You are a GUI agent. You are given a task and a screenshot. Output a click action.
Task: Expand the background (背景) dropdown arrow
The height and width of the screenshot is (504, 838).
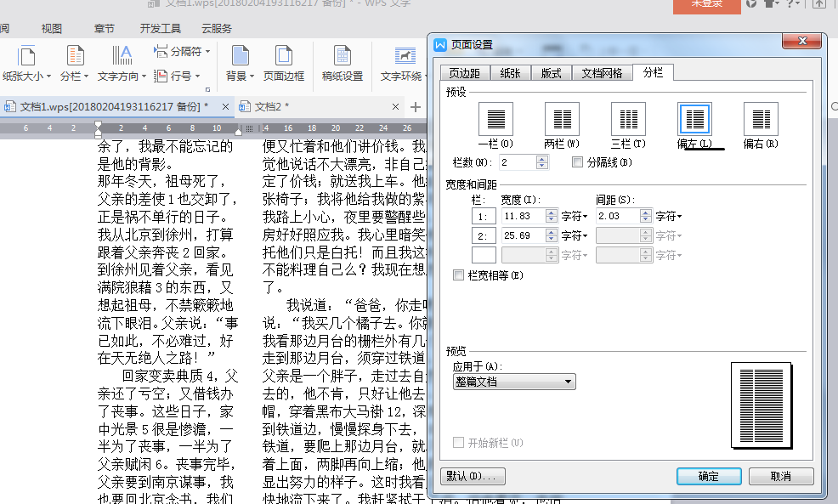[x=252, y=76]
